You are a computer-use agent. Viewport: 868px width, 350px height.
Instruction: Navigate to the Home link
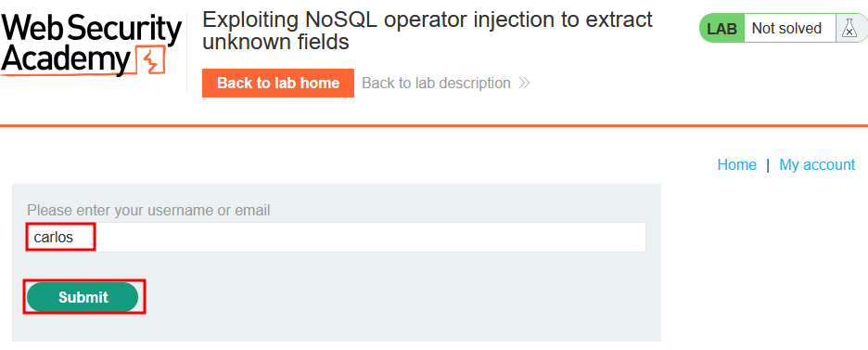click(737, 164)
